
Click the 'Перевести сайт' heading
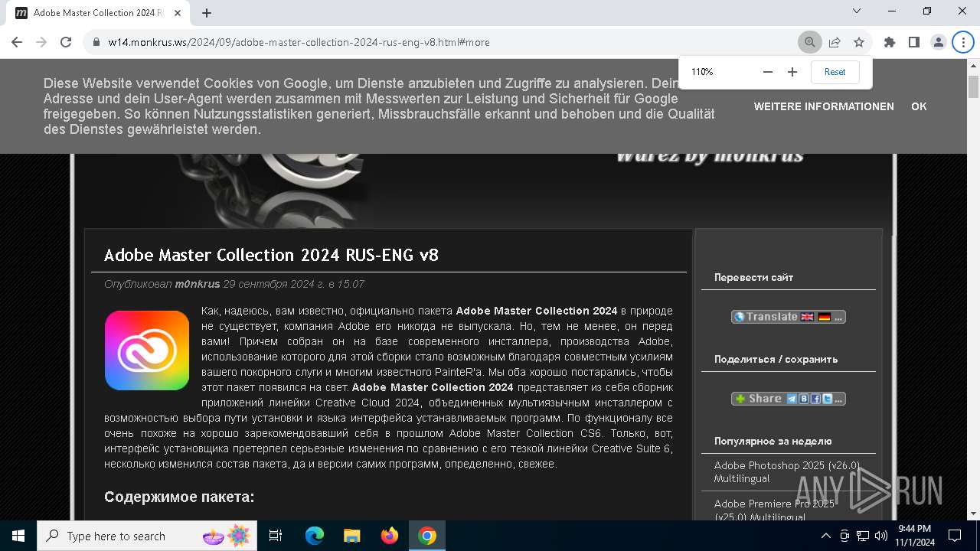753,277
